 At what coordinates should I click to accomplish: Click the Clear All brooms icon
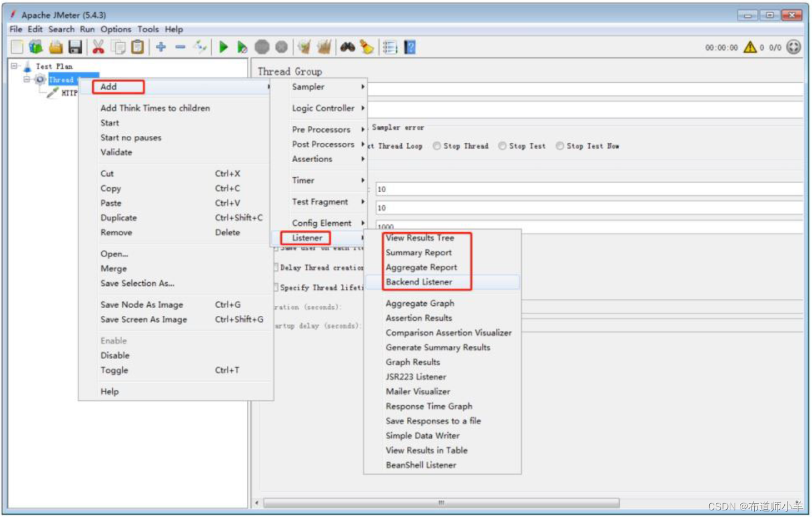[324, 47]
